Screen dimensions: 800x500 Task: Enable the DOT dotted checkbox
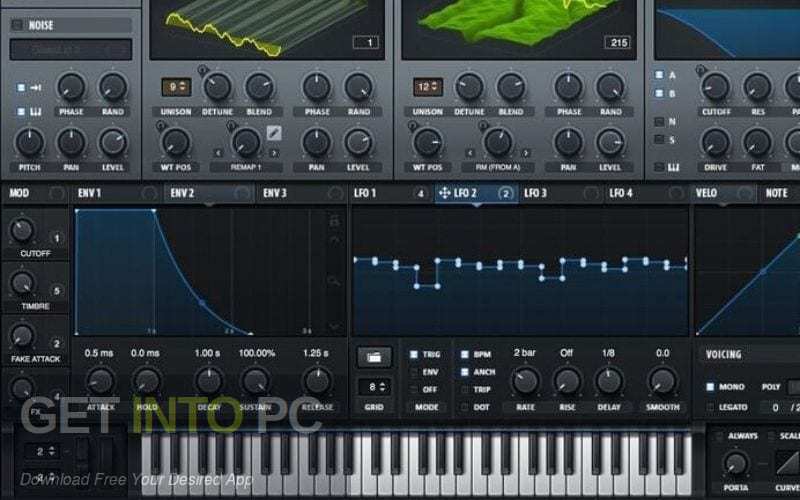click(465, 407)
